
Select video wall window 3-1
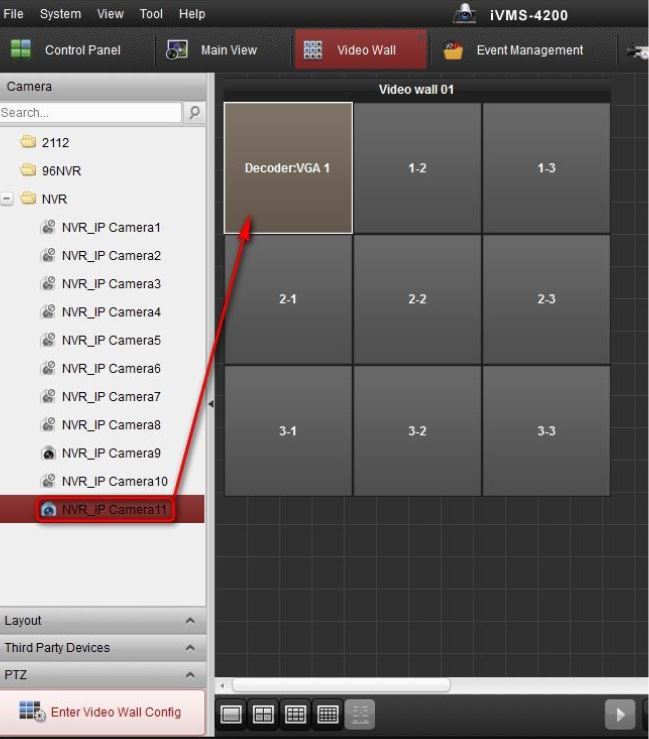tap(288, 431)
